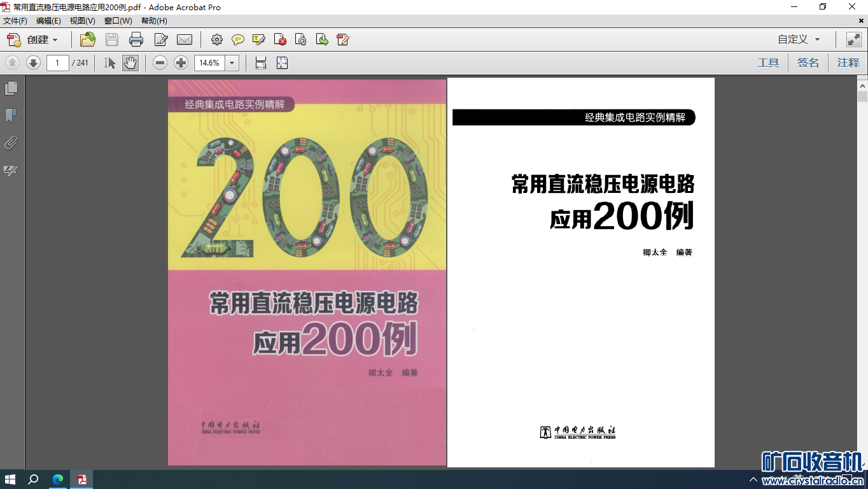868x489 pixels.
Task: Open the 文件(F) menu
Action: pos(15,21)
